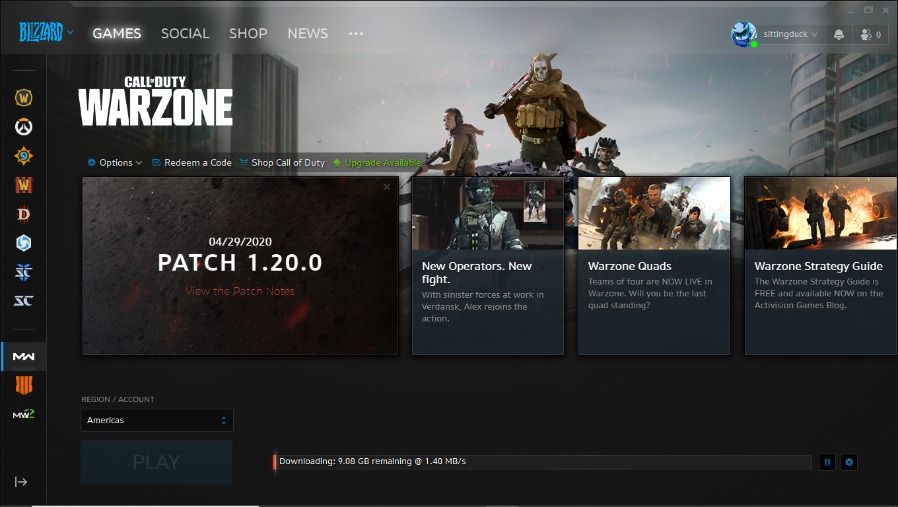Screen dimensions: 898x507
Task: Dismiss the Patch 1.20.0 card
Action: click(387, 187)
